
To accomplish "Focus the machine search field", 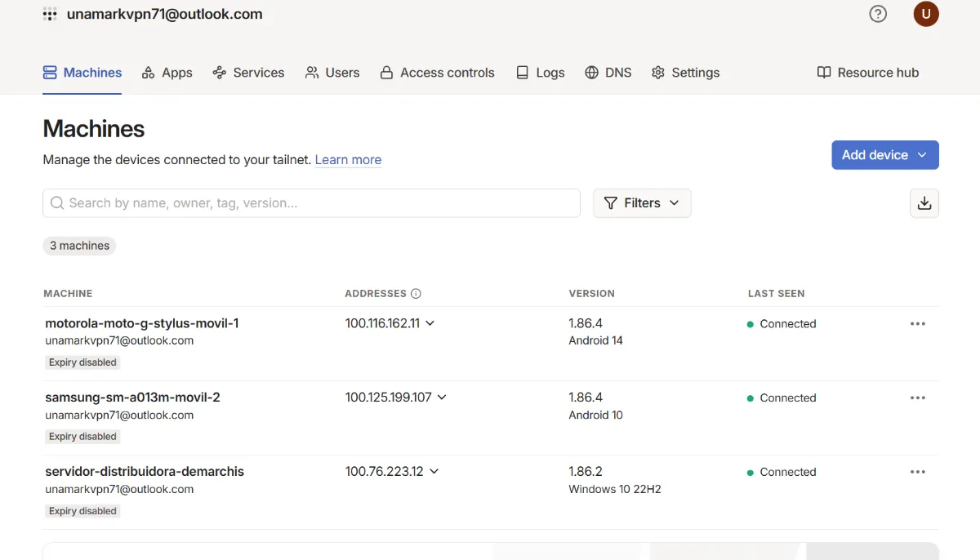I will pos(311,203).
